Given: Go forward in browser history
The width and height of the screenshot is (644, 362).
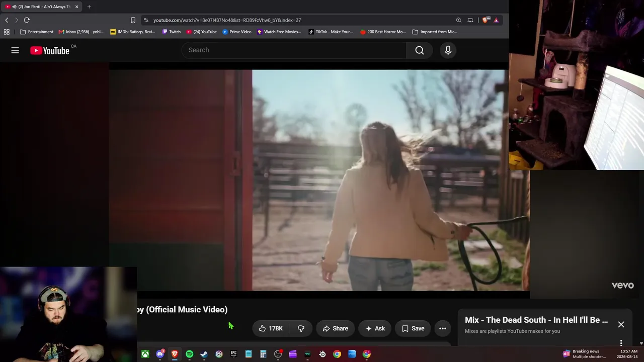Looking at the screenshot, I should tap(17, 20).
